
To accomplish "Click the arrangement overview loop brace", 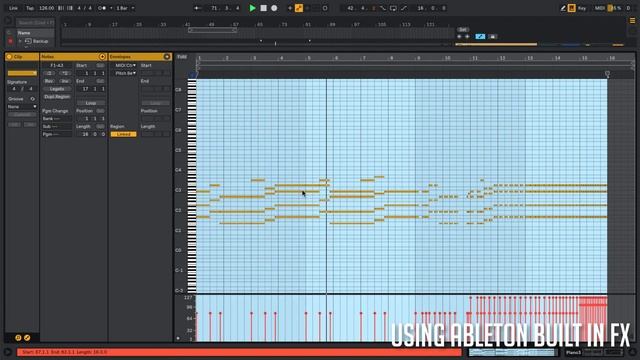I will 212,30.
